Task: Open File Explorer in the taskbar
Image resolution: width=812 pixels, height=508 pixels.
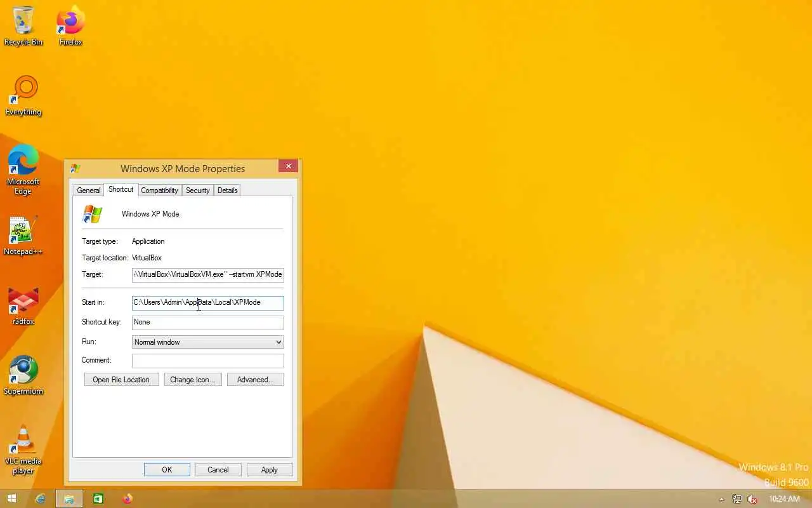Action: (69, 498)
